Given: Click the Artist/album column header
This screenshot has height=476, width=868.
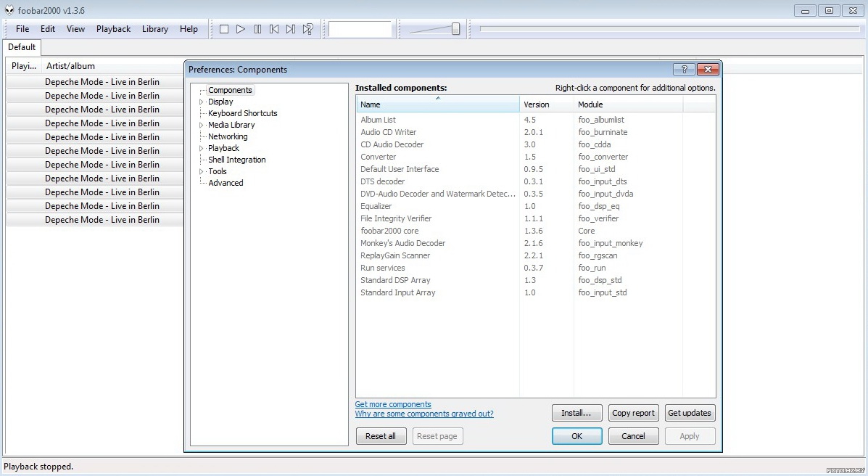Looking at the screenshot, I should coord(112,66).
